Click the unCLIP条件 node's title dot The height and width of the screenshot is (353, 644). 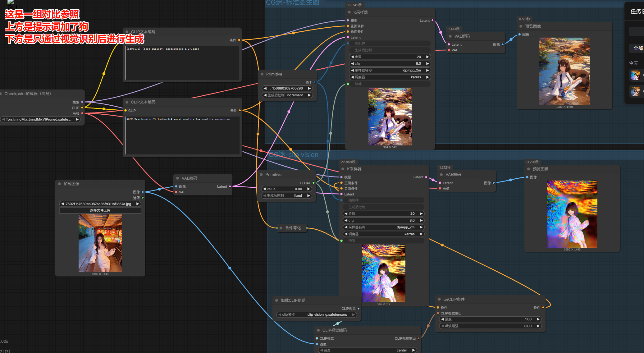(x=439, y=299)
